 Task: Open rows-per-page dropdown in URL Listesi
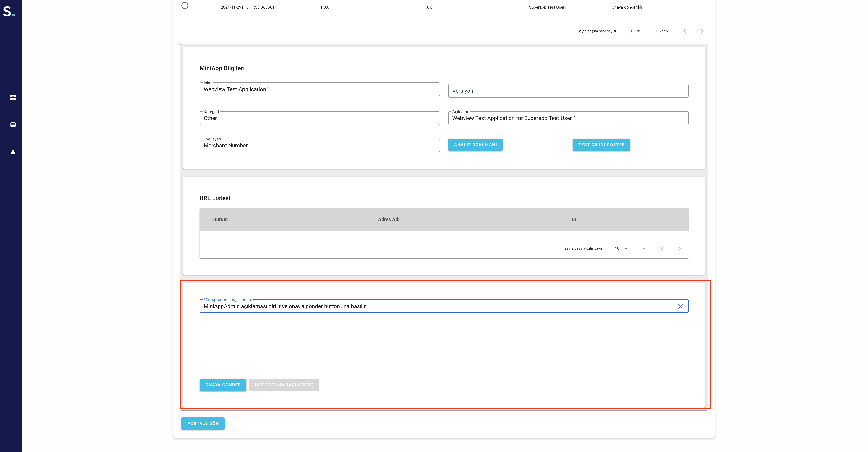[x=622, y=248]
